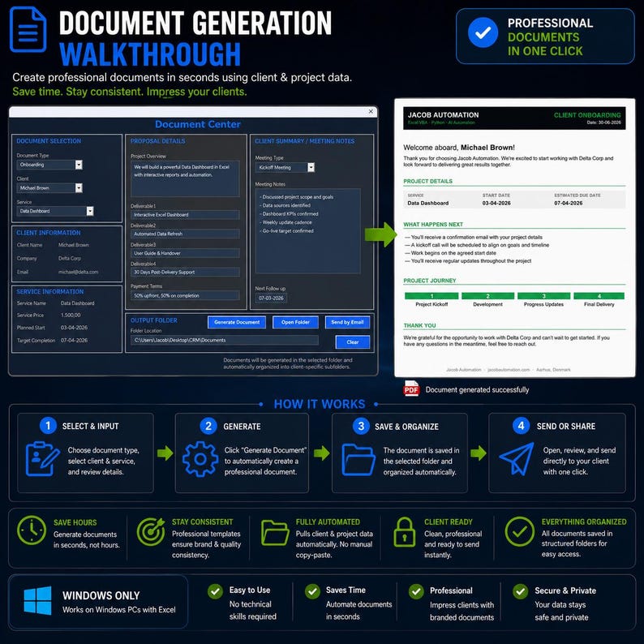The height and width of the screenshot is (644, 644).
Task: Click the green check beside Easy to Use
Action: (215, 591)
